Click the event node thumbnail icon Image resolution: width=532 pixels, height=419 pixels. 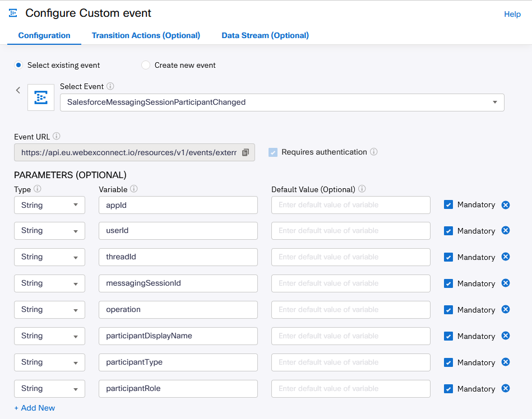point(39,98)
